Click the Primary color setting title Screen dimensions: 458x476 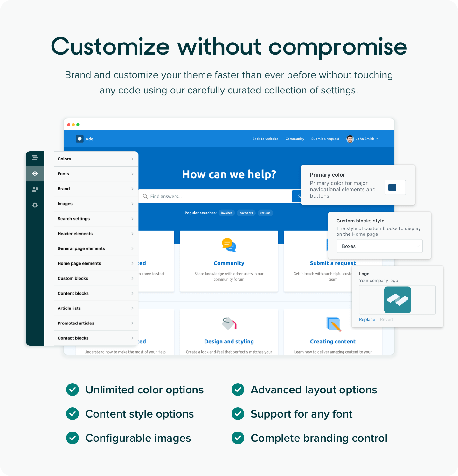(328, 175)
